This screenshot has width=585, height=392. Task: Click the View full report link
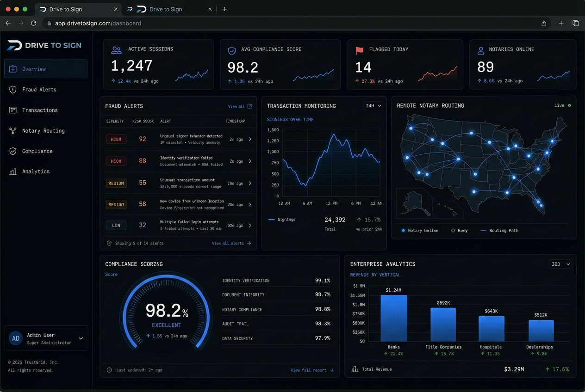[x=312, y=370]
